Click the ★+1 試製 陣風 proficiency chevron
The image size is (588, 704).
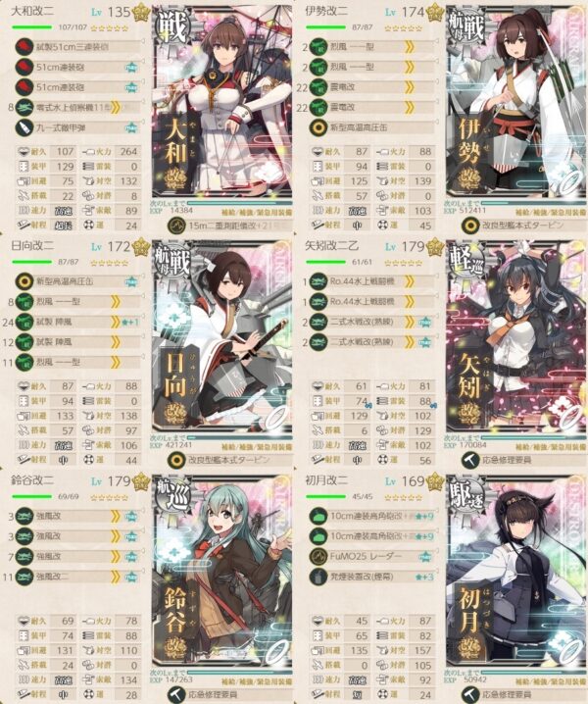[x=116, y=322]
